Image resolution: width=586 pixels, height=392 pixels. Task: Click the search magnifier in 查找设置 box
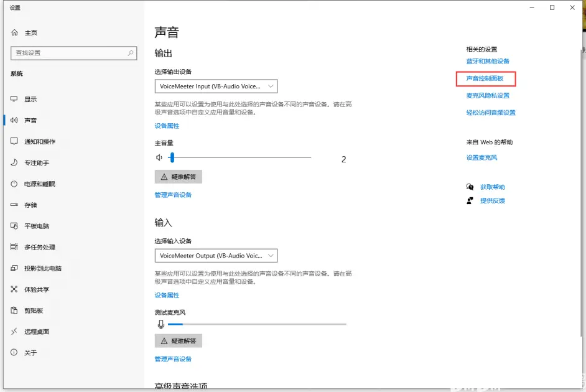pyautogui.click(x=131, y=53)
